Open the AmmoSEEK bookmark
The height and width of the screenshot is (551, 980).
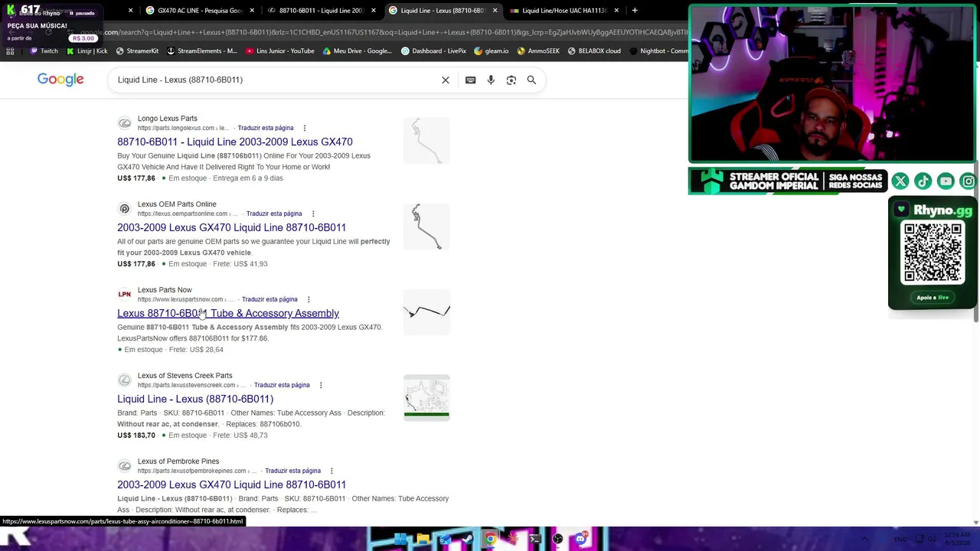(x=538, y=51)
